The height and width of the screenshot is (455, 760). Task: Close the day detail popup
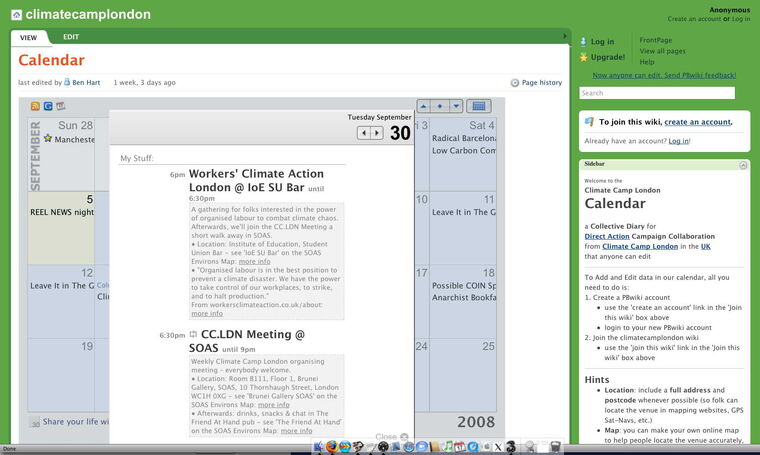392,437
